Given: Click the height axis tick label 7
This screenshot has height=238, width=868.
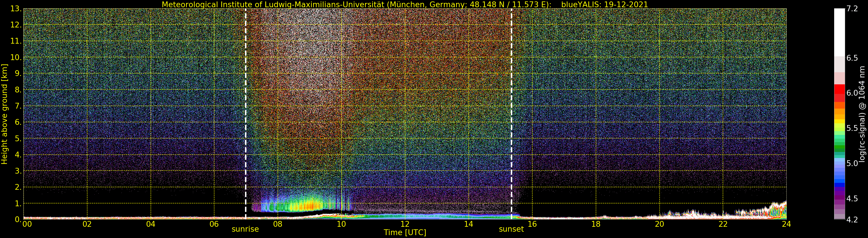Looking at the screenshot, I should [x=18, y=106].
